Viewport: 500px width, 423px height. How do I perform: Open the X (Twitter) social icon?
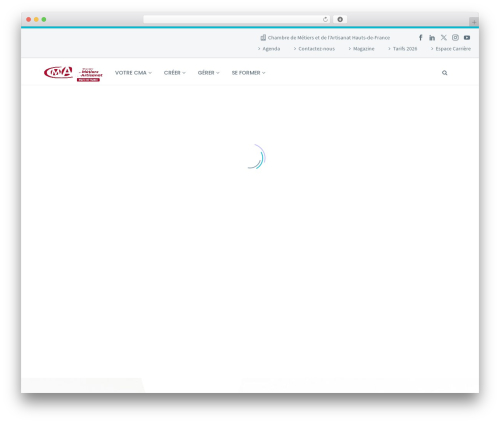444,38
